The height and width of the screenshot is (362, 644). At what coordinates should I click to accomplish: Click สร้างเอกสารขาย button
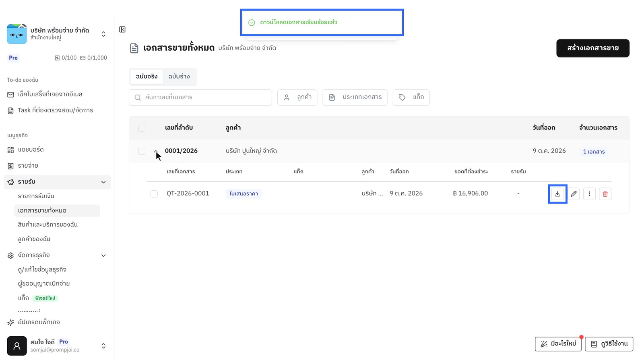pos(593,48)
